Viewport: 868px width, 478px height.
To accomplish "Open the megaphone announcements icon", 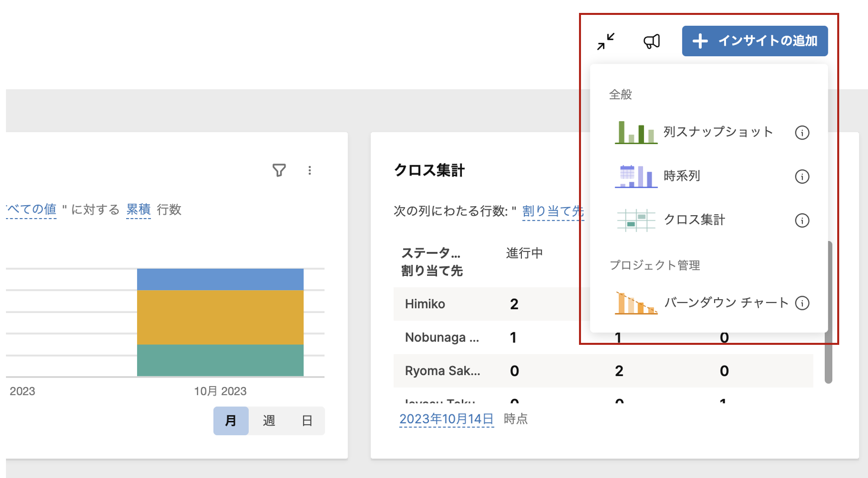I will coord(651,41).
